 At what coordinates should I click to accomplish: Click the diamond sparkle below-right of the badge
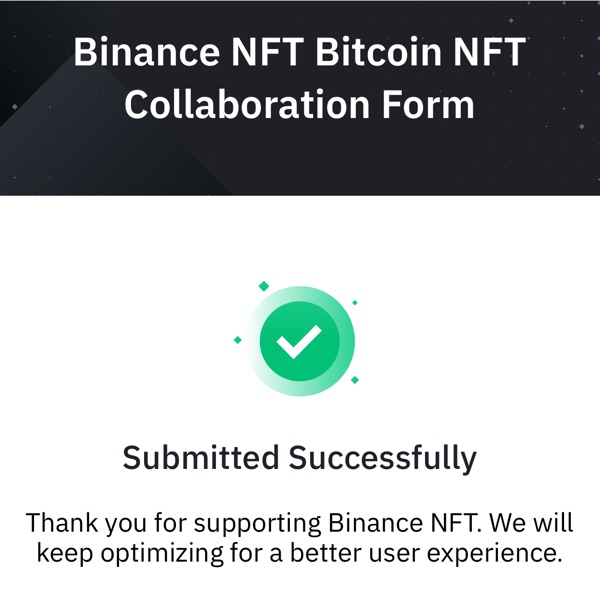click(355, 380)
